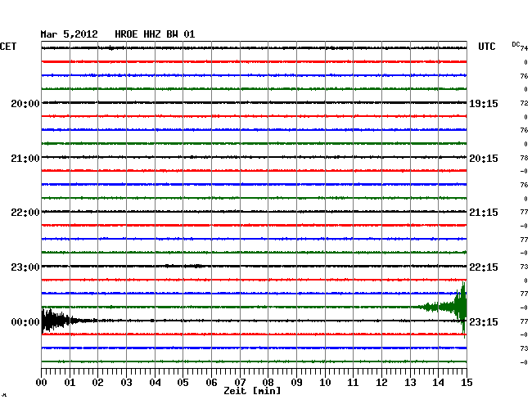Click the "DC" offset column header

point(516,44)
